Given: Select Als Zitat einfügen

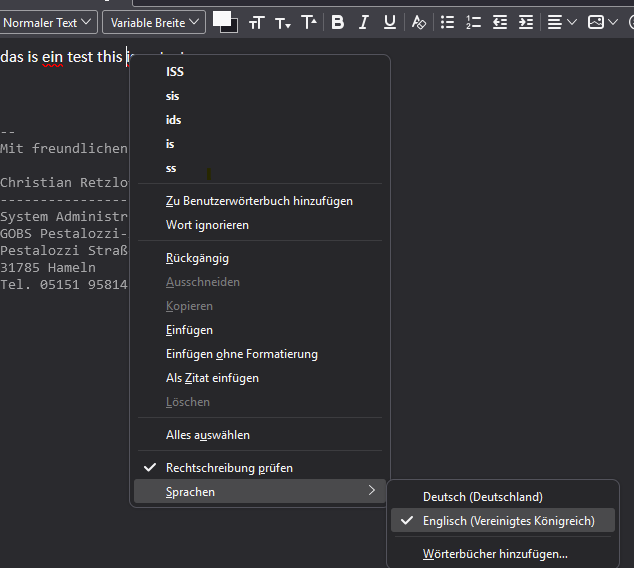Looking at the screenshot, I should click(260, 378).
